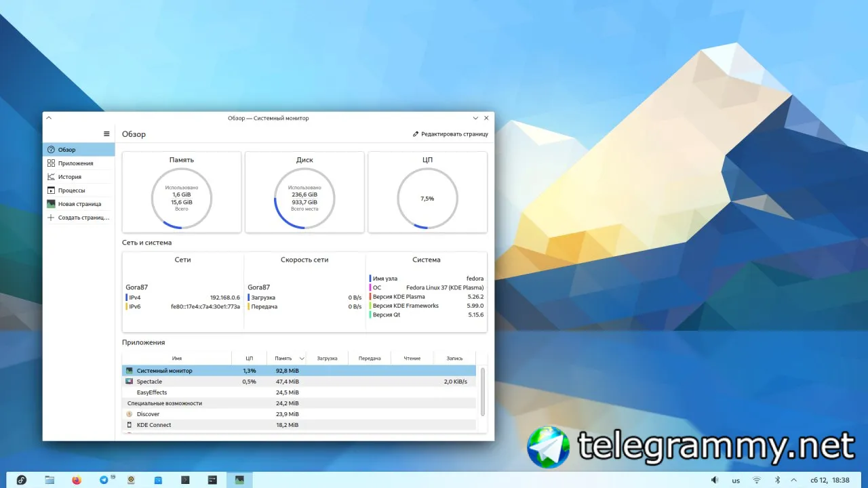Screen dimensions: 868x488
Task: Click the Bluetooth icon in the system tray
Action: pyautogui.click(x=778, y=480)
